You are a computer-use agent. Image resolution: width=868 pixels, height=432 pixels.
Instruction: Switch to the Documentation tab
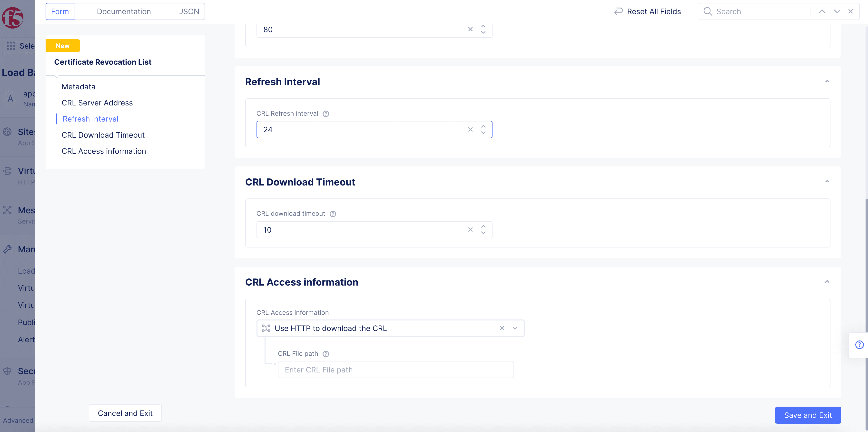(x=124, y=11)
